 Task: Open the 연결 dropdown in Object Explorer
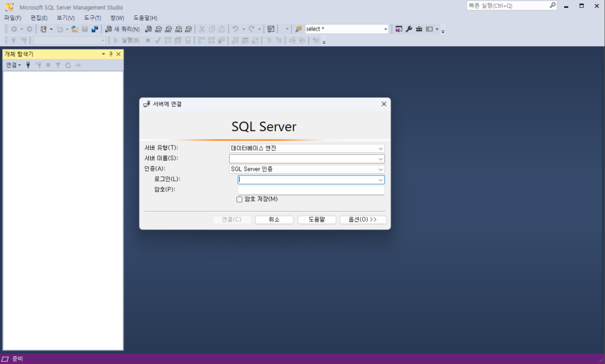(13, 65)
